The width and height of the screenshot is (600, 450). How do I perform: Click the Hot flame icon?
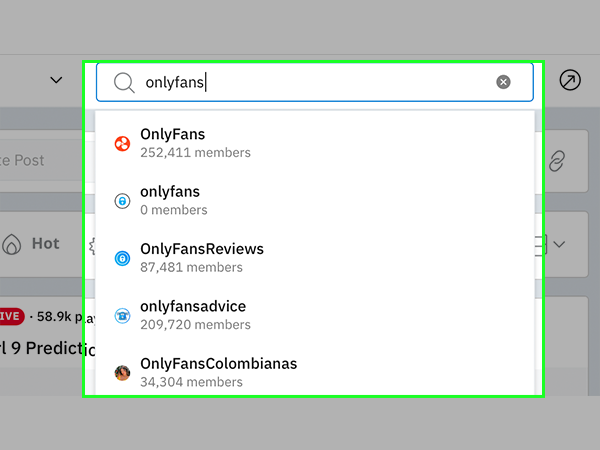pyautogui.click(x=11, y=244)
